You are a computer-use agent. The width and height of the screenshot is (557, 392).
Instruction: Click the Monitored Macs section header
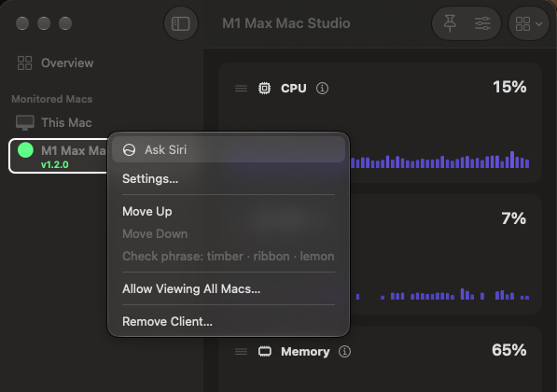pyautogui.click(x=52, y=99)
